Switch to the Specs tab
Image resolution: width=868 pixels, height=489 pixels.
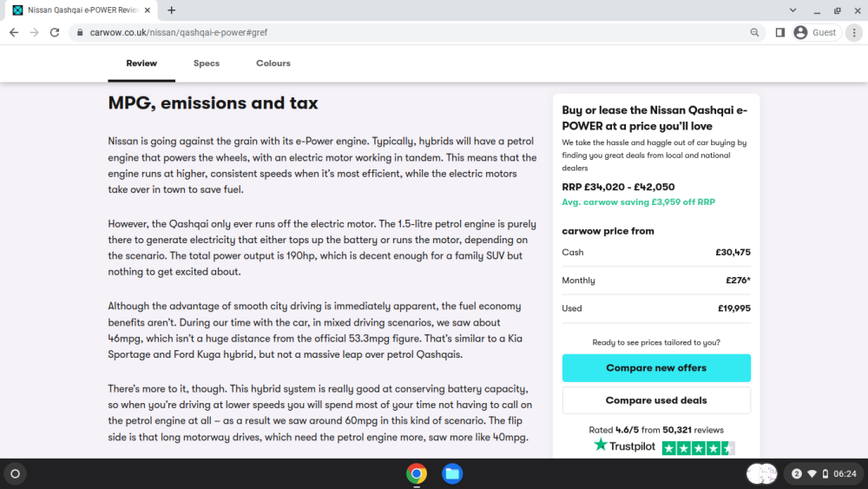(207, 63)
